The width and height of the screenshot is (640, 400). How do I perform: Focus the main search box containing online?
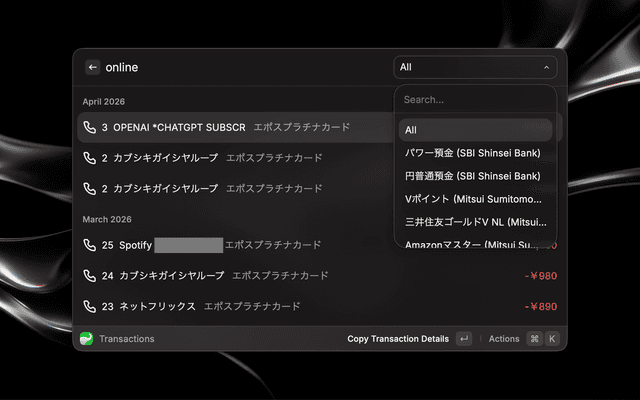pyautogui.click(x=240, y=67)
